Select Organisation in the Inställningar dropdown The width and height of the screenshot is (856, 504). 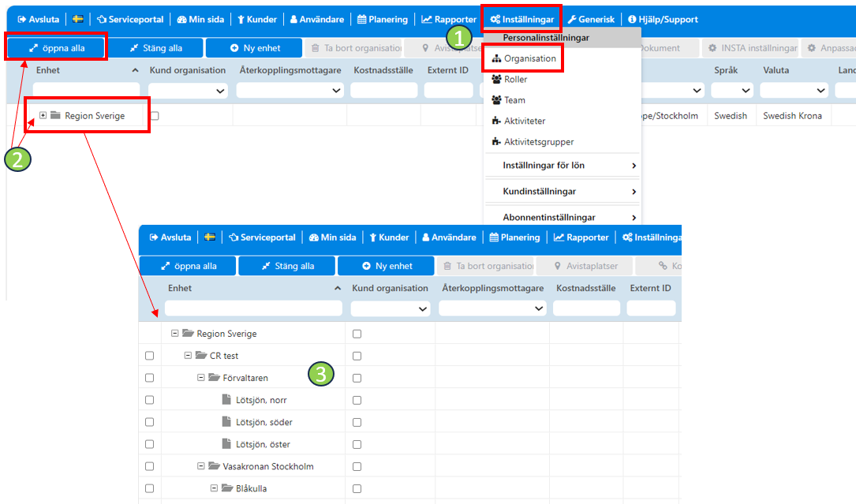click(524, 58)
